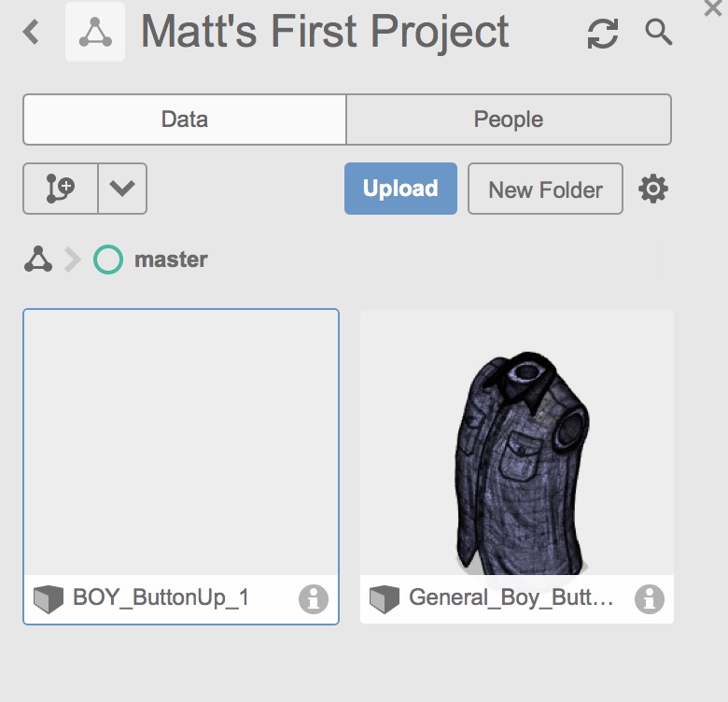The image size is (728, 702).
Task: Click the project icon beside Matt's First Project
Action: (95, 33)
